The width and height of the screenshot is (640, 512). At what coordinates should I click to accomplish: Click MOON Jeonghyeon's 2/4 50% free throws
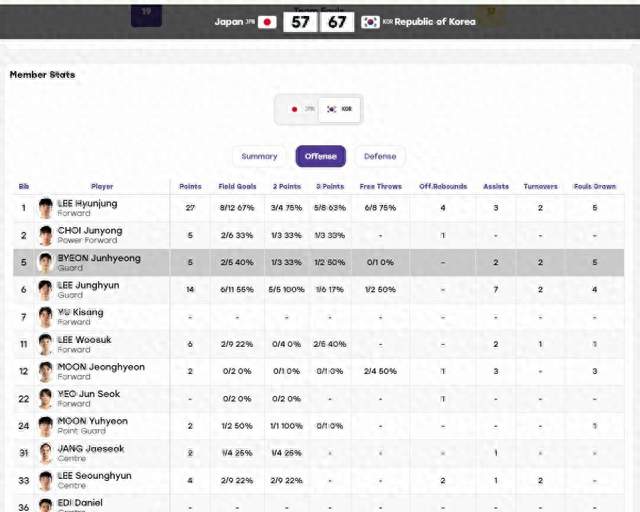[380, 371]
